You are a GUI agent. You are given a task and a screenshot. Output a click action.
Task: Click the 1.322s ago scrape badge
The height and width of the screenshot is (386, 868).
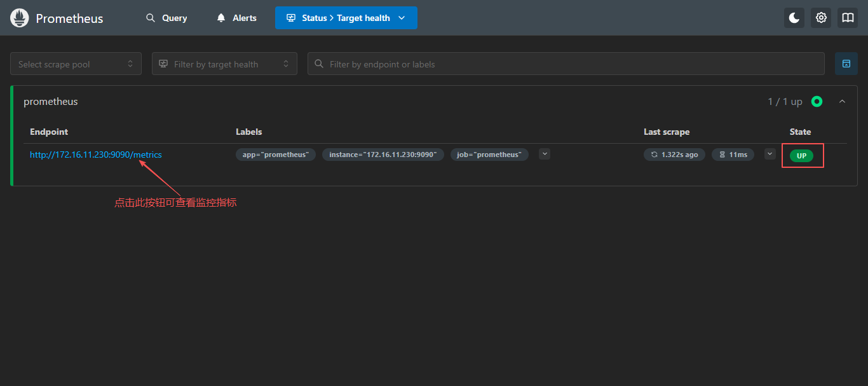click(x=674, y=155)
